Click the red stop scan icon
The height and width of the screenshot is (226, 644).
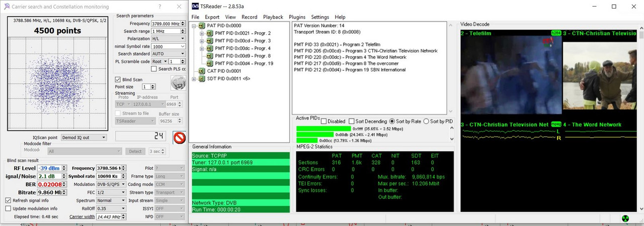(x=179, y=138)
